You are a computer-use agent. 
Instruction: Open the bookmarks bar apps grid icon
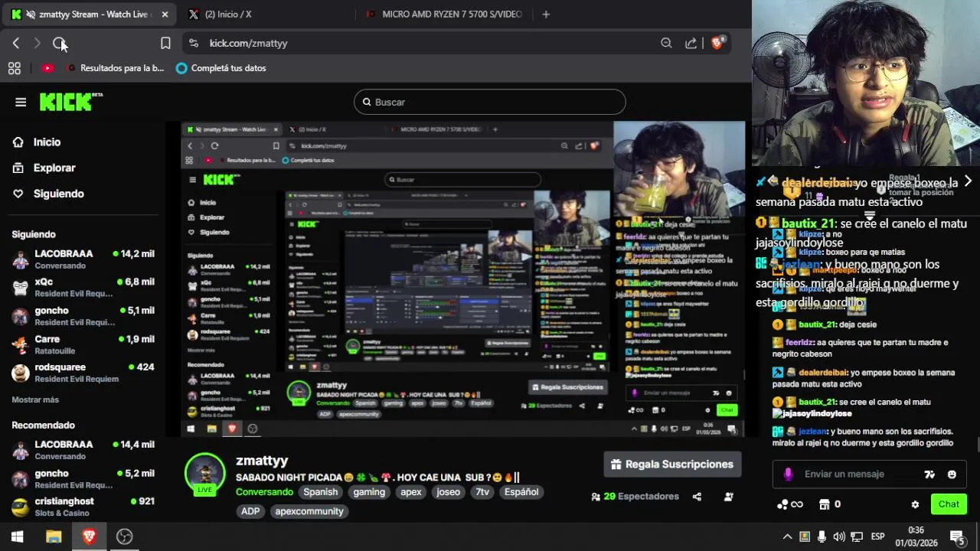[15, 68]
